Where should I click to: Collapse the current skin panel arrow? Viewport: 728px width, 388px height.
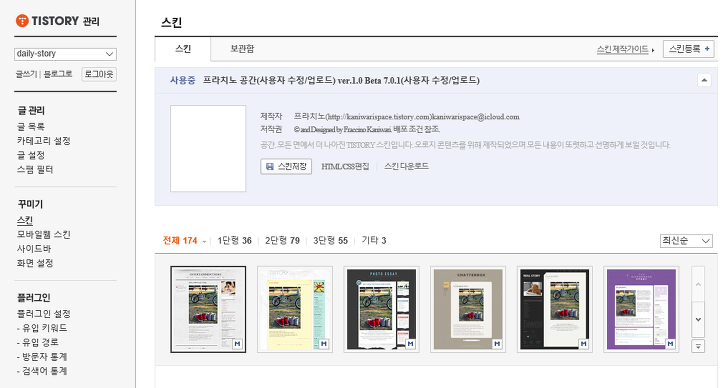(x=704, y=80)
